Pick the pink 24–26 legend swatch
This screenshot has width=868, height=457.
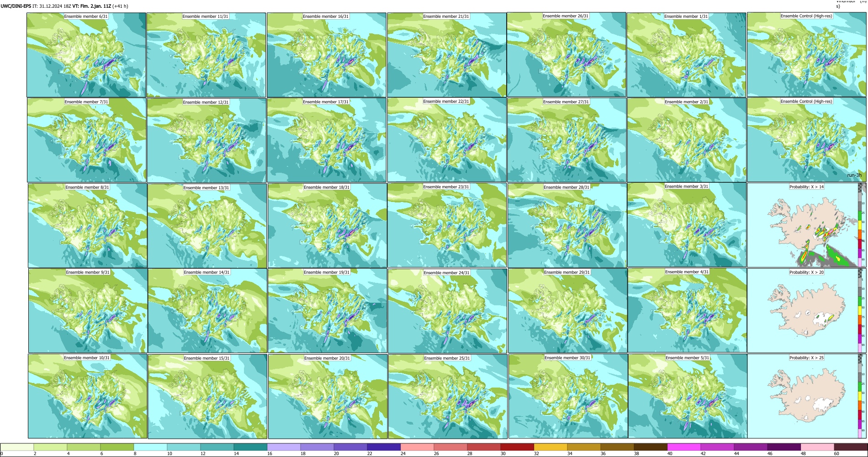tap(417, 447)
